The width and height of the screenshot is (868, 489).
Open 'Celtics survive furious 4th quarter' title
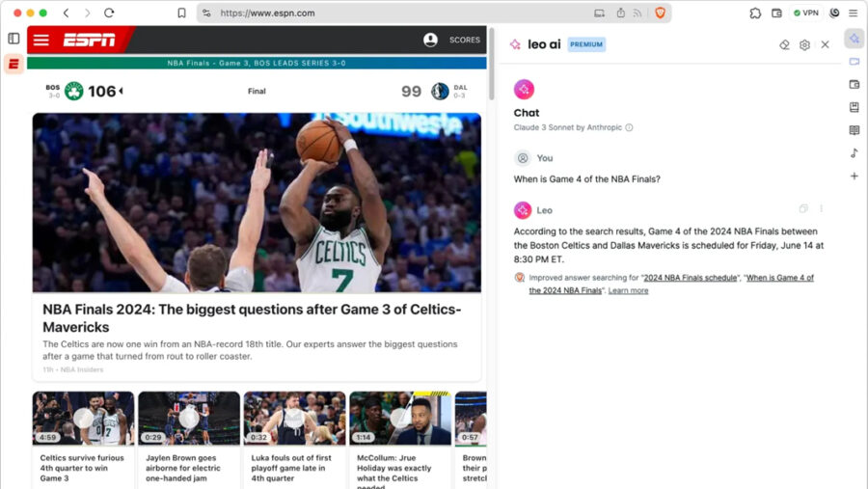(82, 468)
